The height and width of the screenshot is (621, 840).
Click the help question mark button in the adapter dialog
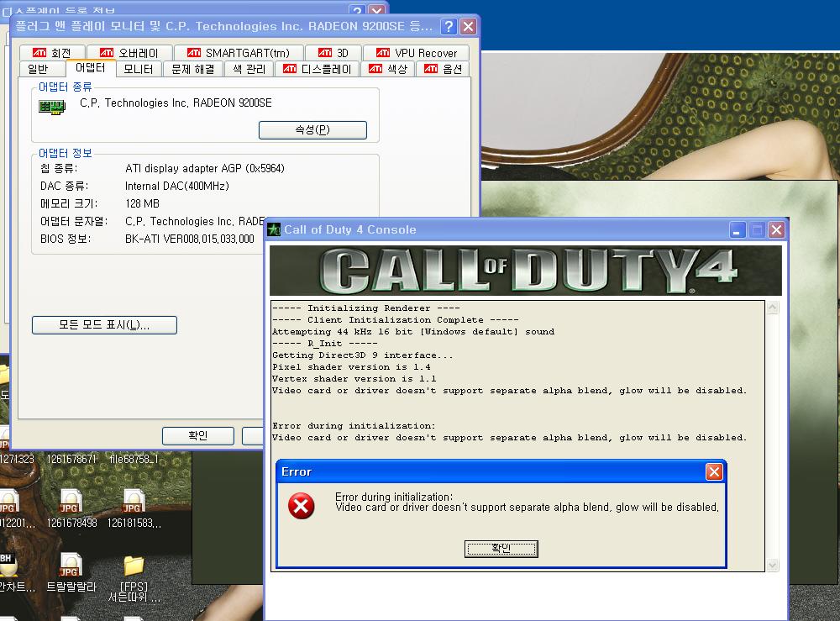tap(449, 26)
